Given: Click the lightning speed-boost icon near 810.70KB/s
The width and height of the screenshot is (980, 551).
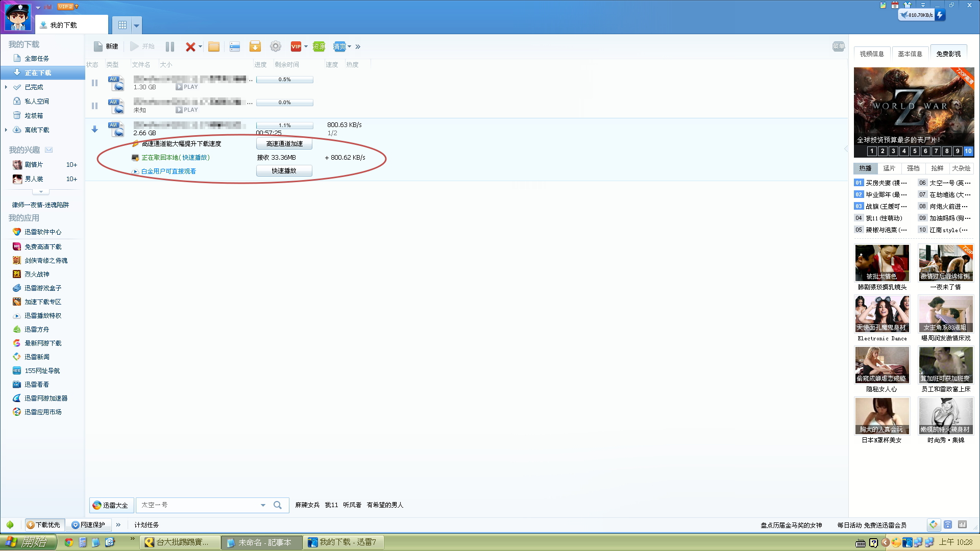Looking at the screenshot, I should 940,15.
